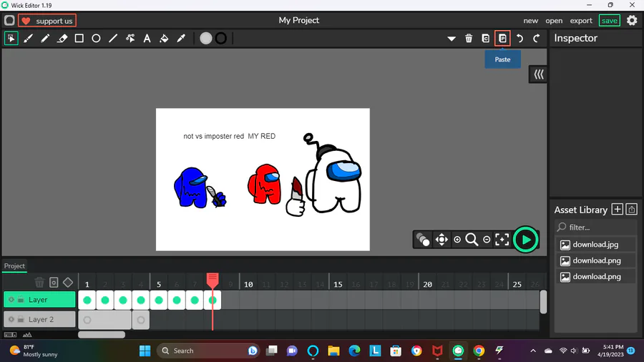The height and width of the screenshot is (362, 644).
Task: Click the zoom in plus icon
Action: point(457,239)
